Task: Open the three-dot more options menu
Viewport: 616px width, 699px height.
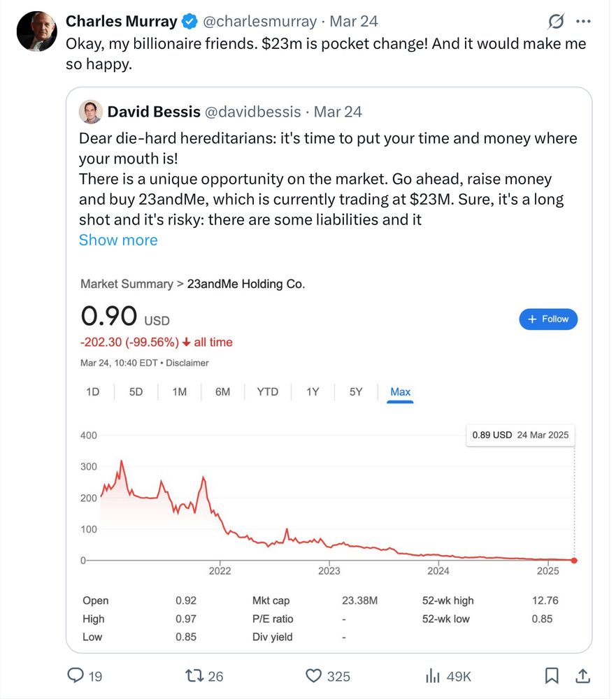Action: (583, 22)
